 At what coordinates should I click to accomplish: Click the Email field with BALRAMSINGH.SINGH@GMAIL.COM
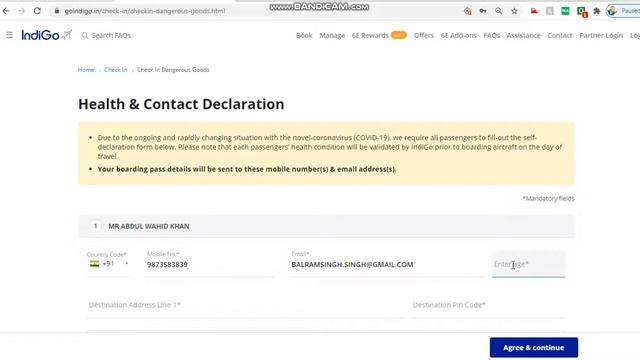click(386, 264)
